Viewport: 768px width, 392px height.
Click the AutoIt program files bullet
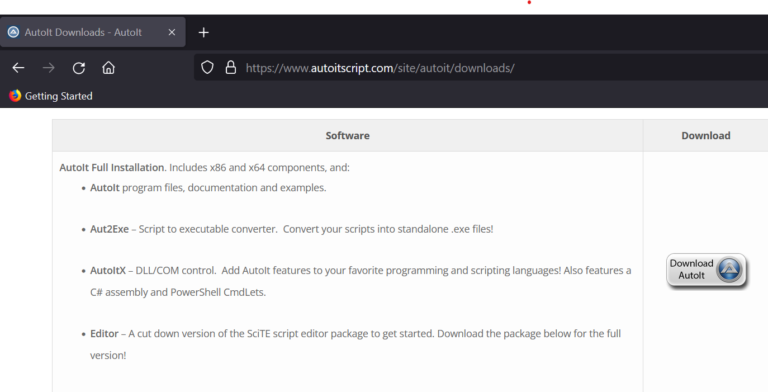click(x=208, y=188)
